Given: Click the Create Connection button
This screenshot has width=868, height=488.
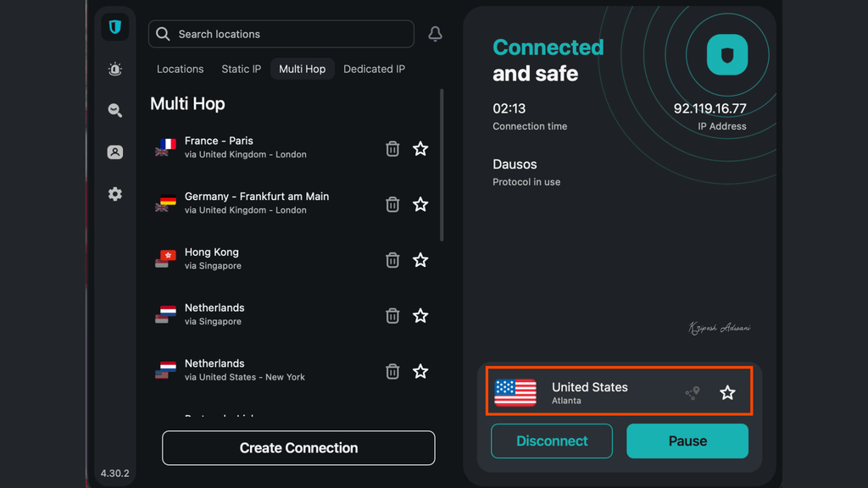Looking at the screenshot, I should tap(298, 447).
